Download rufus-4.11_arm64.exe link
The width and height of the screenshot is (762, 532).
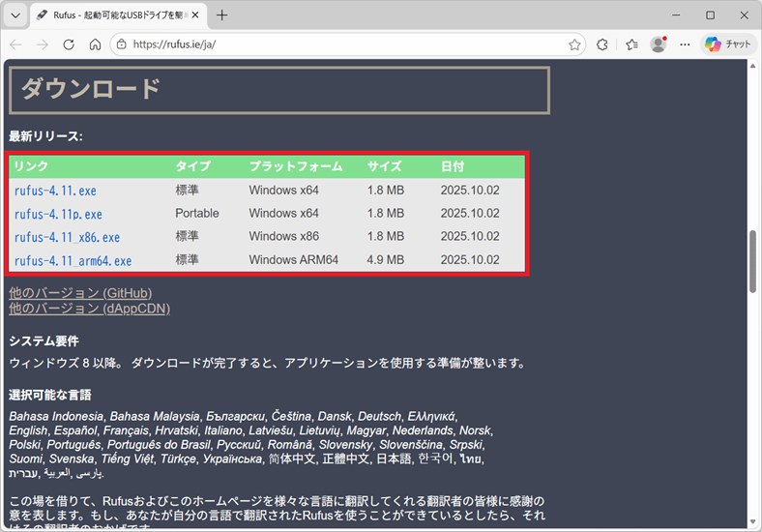73,260
